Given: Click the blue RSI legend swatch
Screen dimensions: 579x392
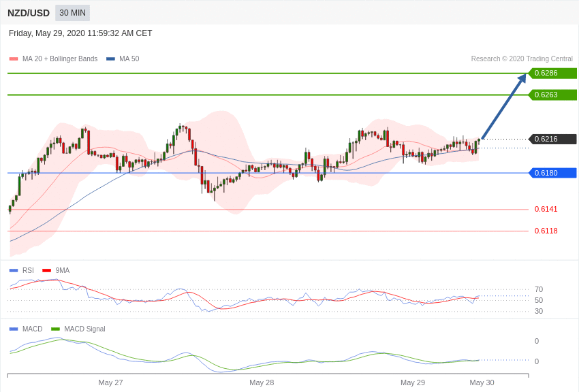Looking at the screenshot, I should pos(14,270).
